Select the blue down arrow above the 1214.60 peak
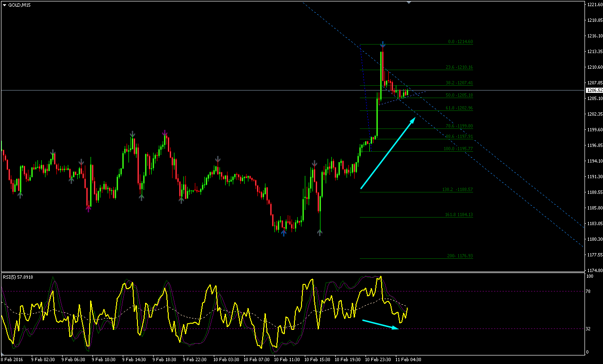 (383, 44)
